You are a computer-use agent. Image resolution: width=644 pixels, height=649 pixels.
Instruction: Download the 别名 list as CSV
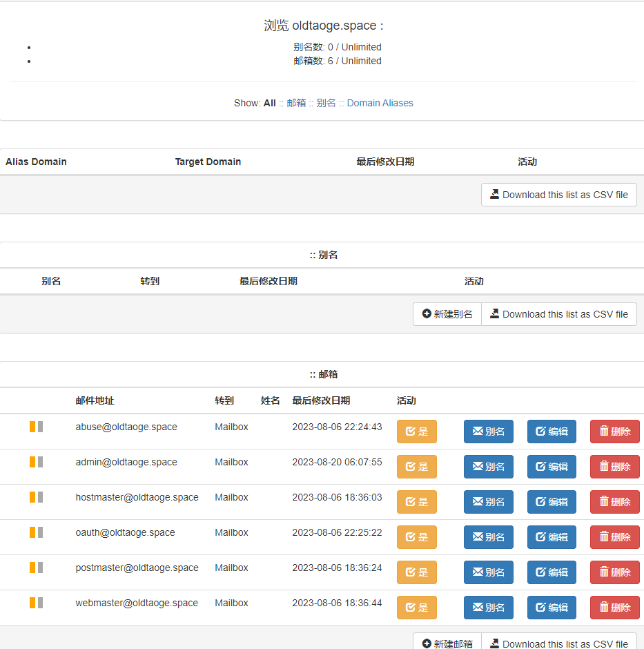[x=558, y=314]
